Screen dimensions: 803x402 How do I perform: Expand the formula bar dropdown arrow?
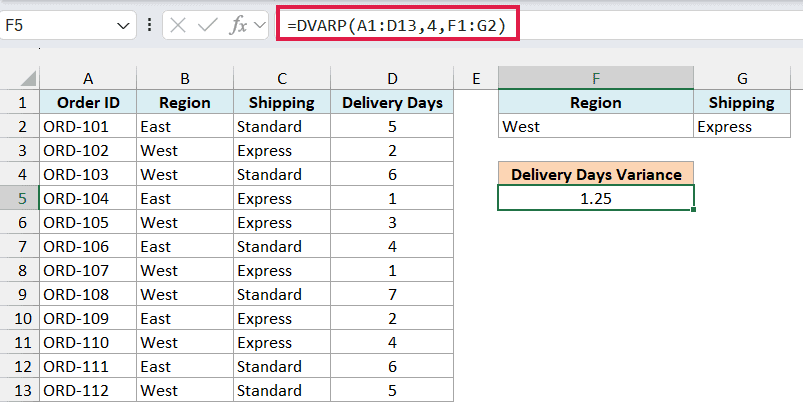coord(260,25)
